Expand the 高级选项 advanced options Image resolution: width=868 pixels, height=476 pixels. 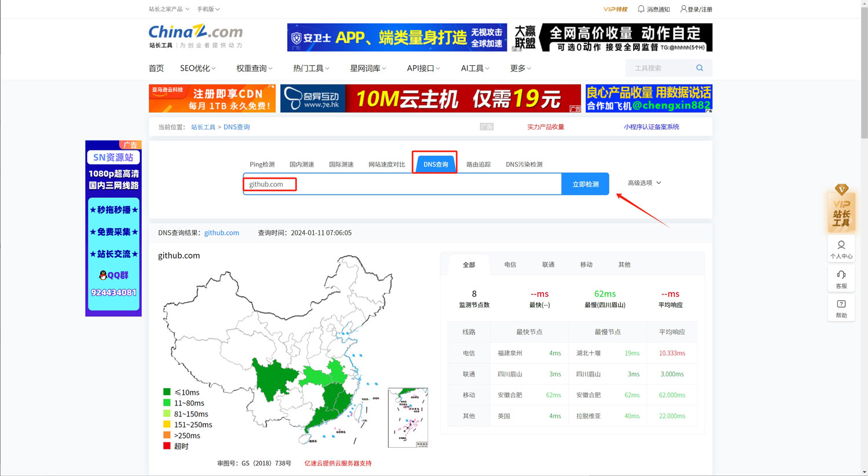tap(644, 183)
